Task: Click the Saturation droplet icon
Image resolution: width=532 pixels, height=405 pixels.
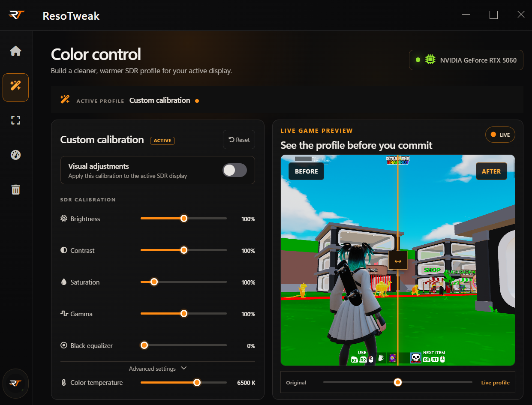Action: point(64,282)
